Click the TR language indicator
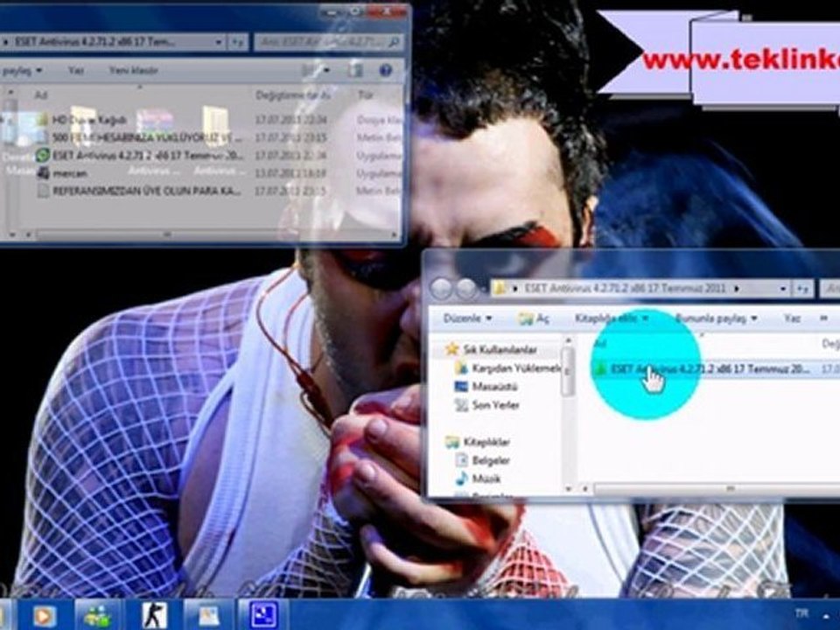840x630 pixels. 801,613
